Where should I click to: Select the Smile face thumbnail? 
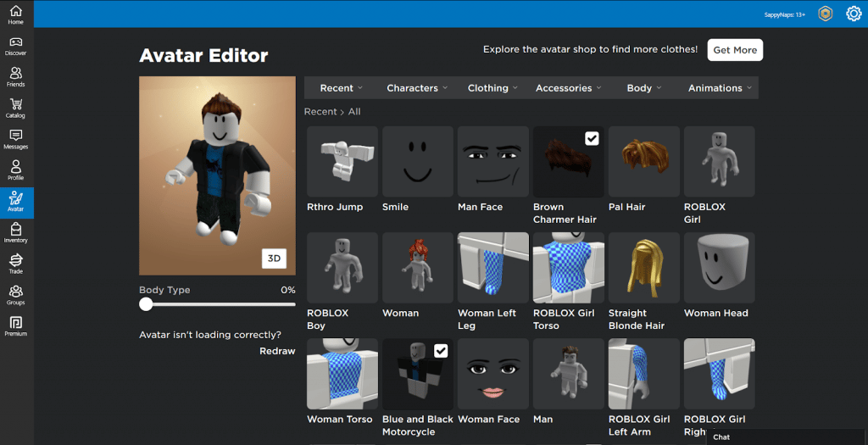tap(417, 161)
